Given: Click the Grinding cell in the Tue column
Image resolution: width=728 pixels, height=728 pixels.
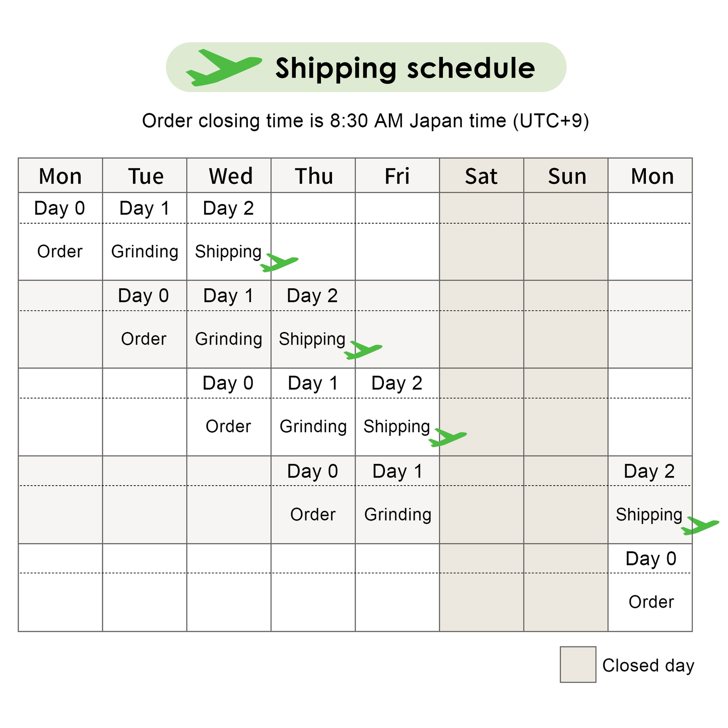Looking at the screenshot, I should 145,251.
